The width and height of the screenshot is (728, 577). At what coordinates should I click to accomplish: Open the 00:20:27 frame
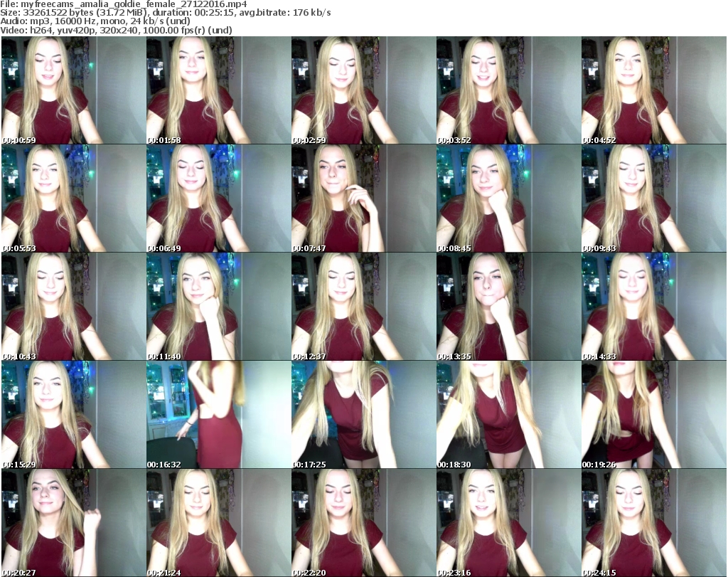coord(73,523)
